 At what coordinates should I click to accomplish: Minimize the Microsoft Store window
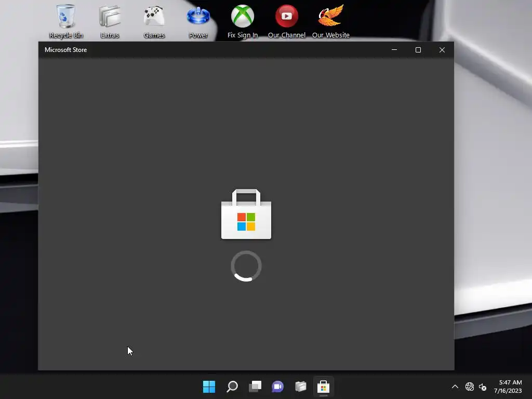tap(394, 50)
